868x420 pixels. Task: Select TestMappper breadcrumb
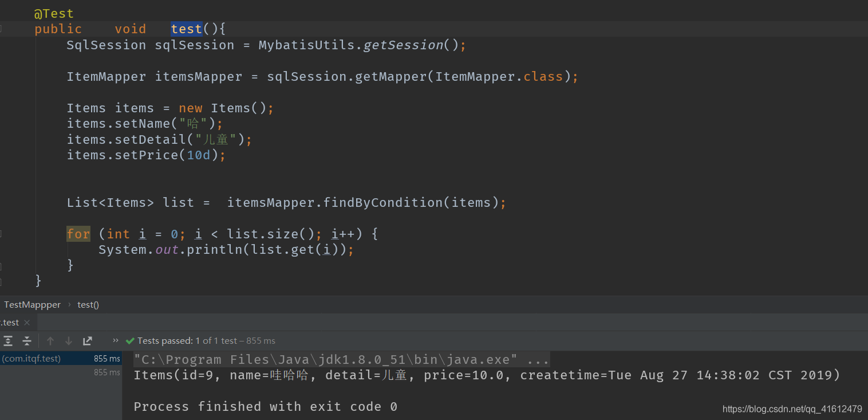coord(32,305)
